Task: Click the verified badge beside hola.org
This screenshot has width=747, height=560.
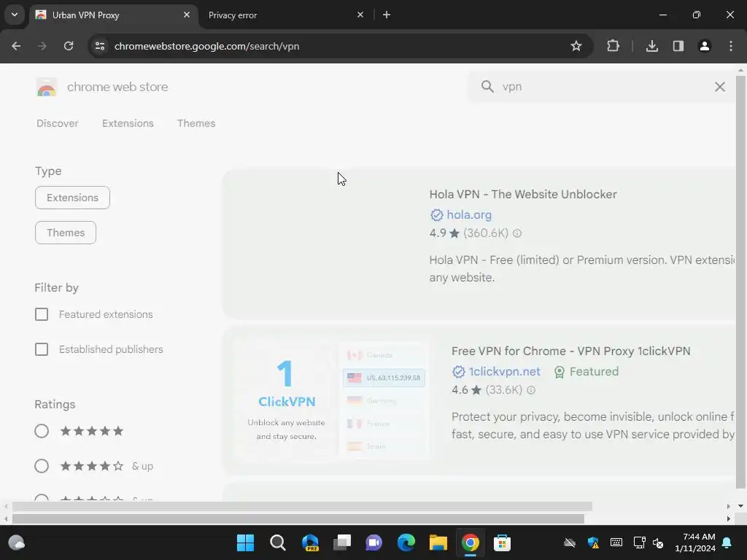Action: pyautogui.click(x=436, y=215)
